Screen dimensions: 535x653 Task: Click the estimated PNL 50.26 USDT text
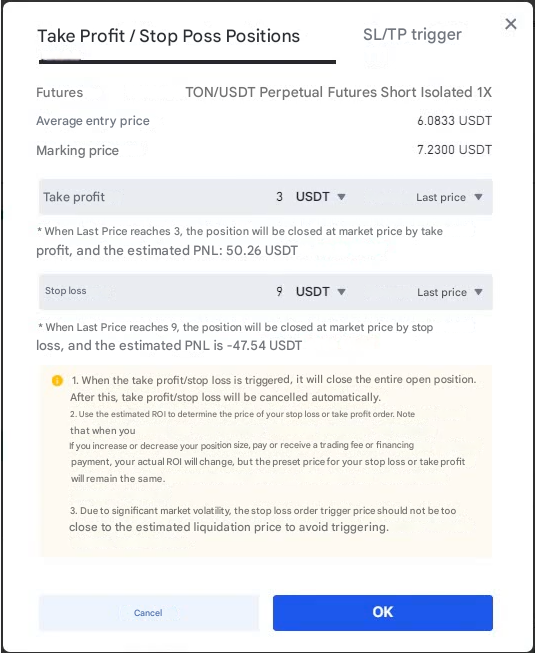click(x=262, y=250)
